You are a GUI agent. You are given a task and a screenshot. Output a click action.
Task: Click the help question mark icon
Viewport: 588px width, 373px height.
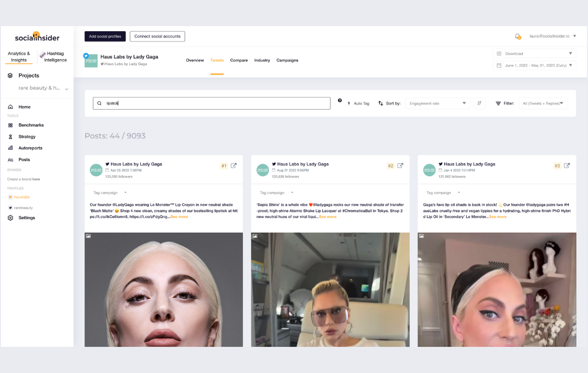tap(340, 100)
